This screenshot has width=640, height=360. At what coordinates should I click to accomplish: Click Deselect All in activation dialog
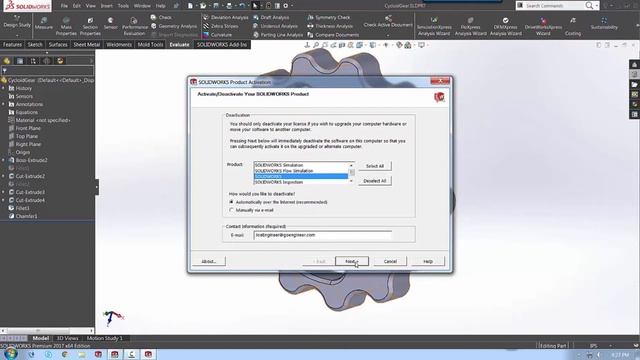pyautogui.click(x=375, y=181)
